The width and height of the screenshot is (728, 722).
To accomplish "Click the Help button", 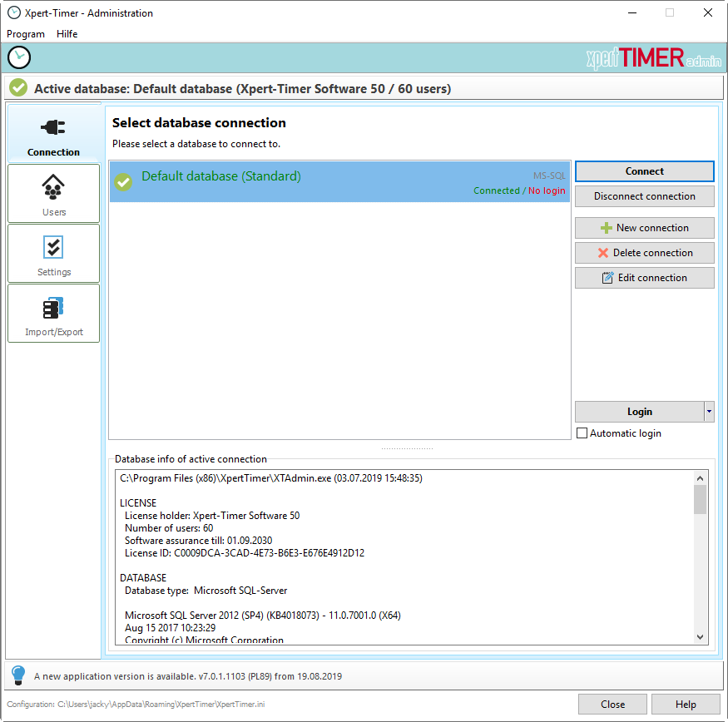I will 686,704.
